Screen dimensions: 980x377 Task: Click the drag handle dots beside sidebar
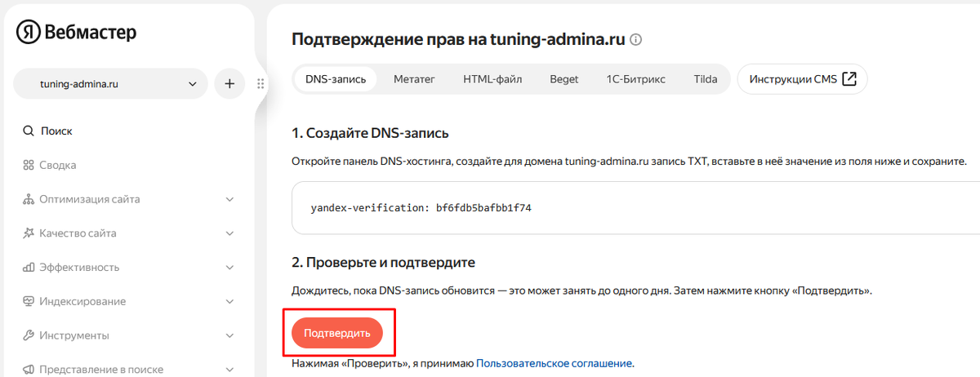[x=261, y=83]
